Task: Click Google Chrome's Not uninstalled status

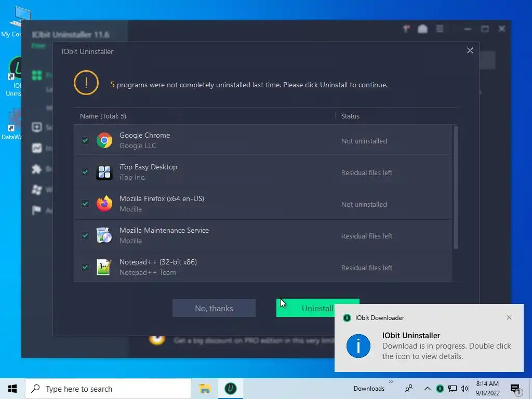Action: 364,141
